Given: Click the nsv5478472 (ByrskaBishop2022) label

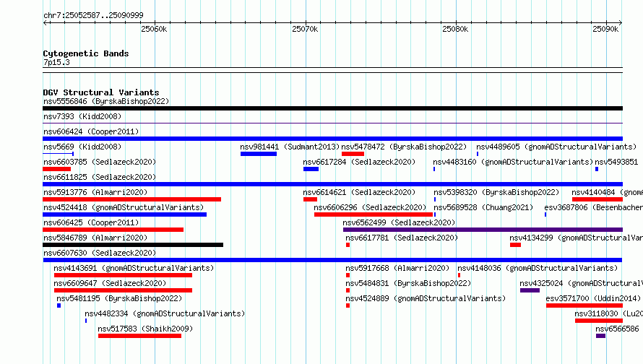Looking at the screenshot, I should (x=404, y=147).
